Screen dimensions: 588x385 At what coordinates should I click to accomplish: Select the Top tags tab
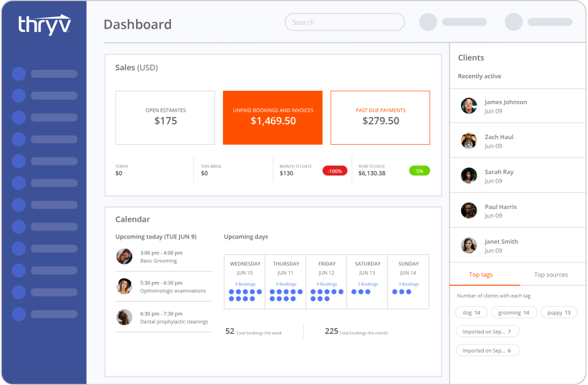pos(481,274)
